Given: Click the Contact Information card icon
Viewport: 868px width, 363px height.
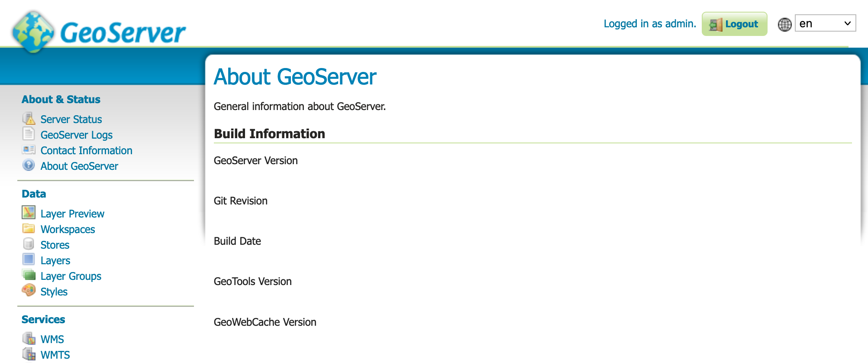Looking at the screenshot, I should coord(29,150).
